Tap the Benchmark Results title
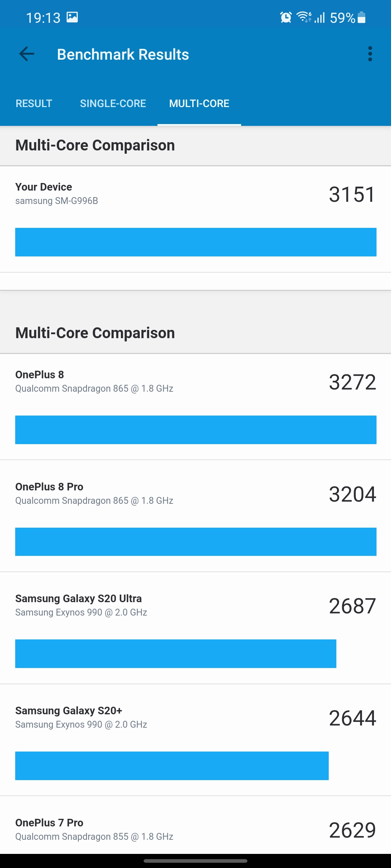 123,55
